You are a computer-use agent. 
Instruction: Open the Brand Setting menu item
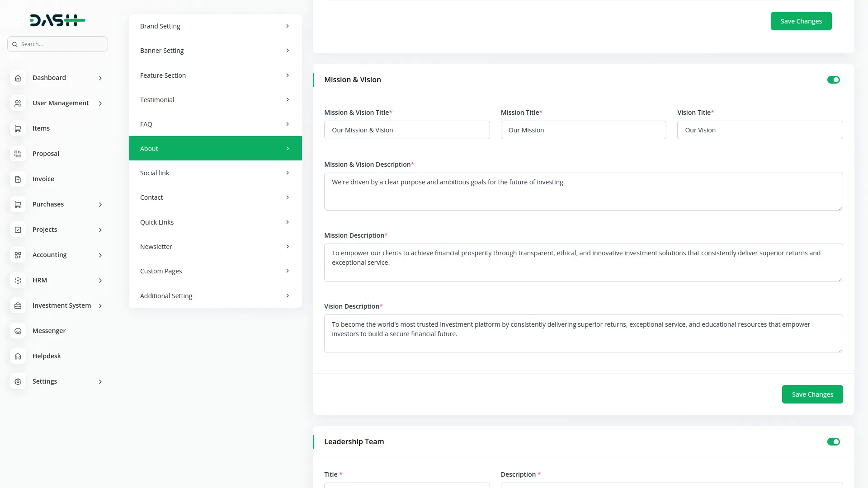point(215,26)
